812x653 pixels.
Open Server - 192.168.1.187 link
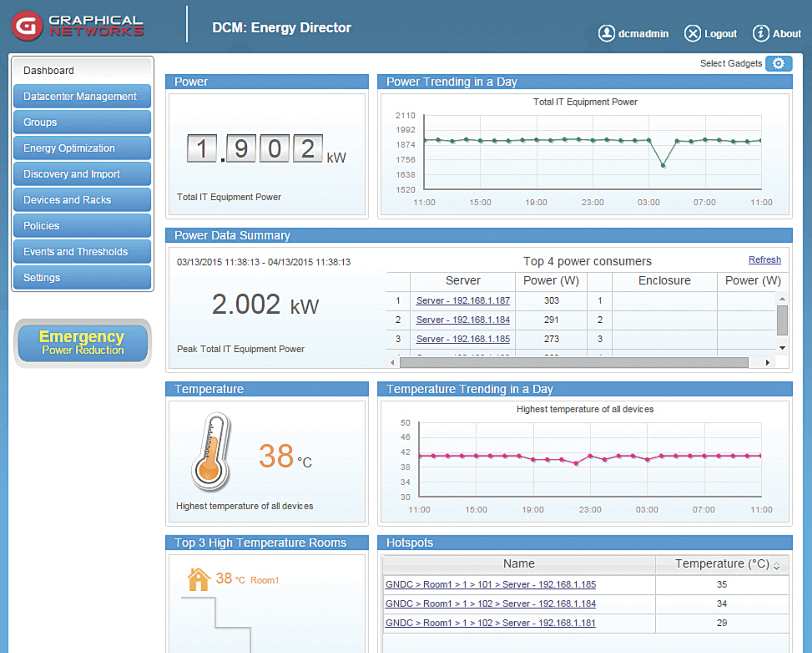click(x=463, y=301)
